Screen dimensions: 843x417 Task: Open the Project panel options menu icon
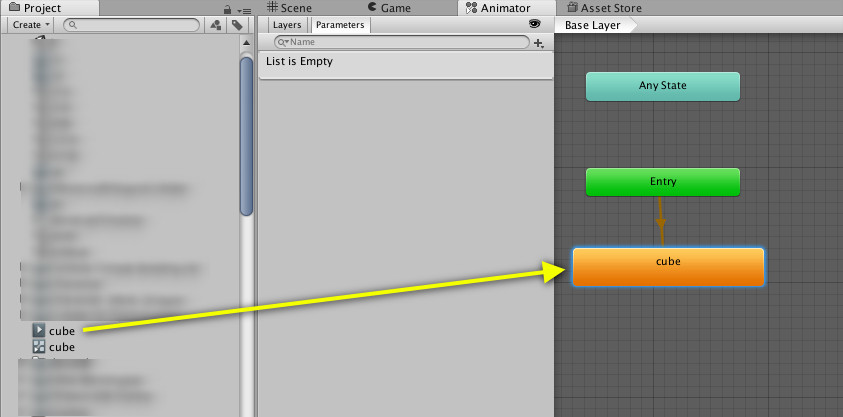click(x=244, y=10)
